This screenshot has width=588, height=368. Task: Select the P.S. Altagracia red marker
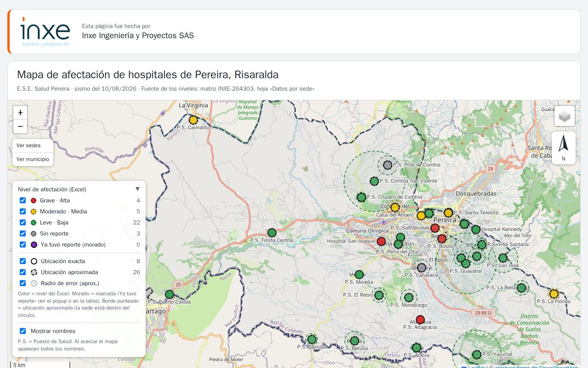pos(420,320)
